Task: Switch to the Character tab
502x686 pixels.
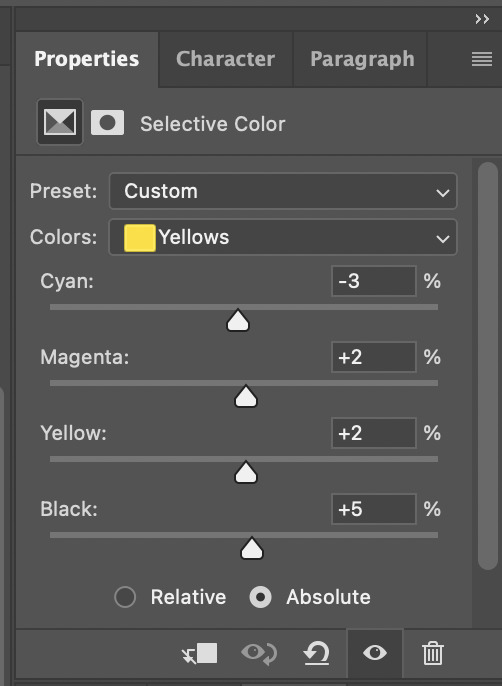Action: [225, 59]
